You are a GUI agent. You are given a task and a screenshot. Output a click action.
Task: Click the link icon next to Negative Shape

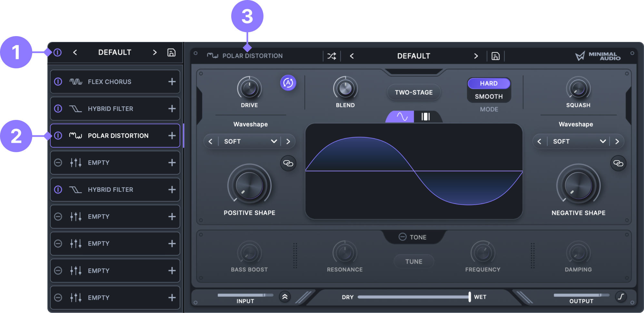click(618, 163)
